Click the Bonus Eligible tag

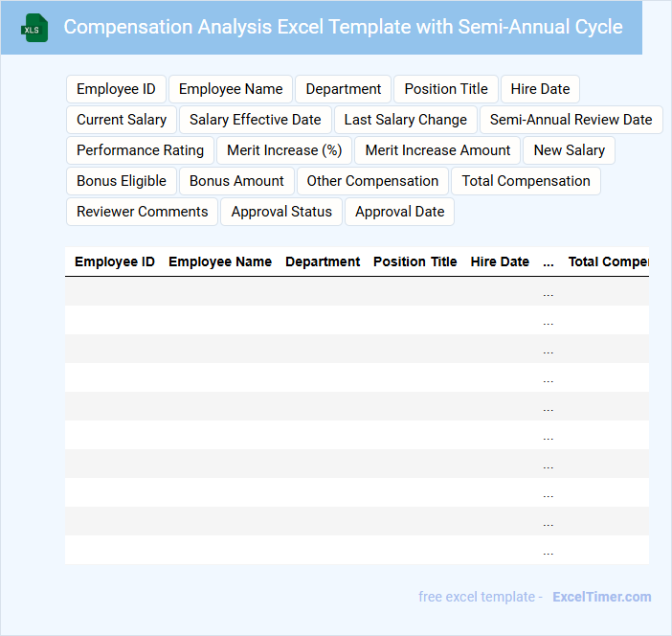[122, 181]
